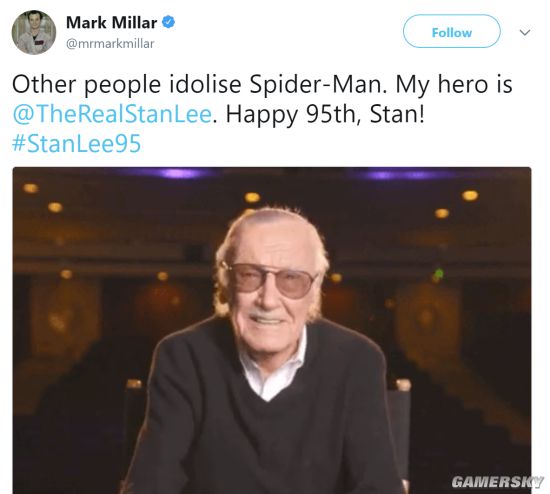Screen dimensions: 550x494
Task: Click the "My hero is" tweet text
Action: (x=454, y=85)
